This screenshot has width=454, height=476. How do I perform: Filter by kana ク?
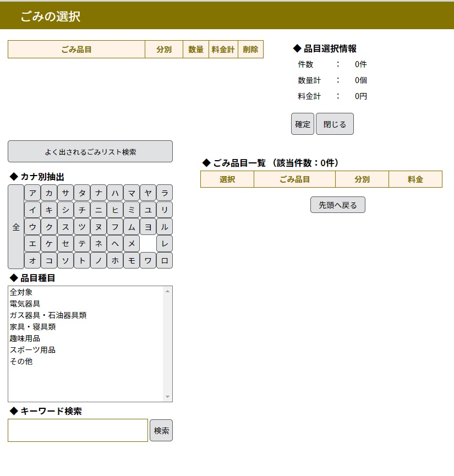(49, 227)
